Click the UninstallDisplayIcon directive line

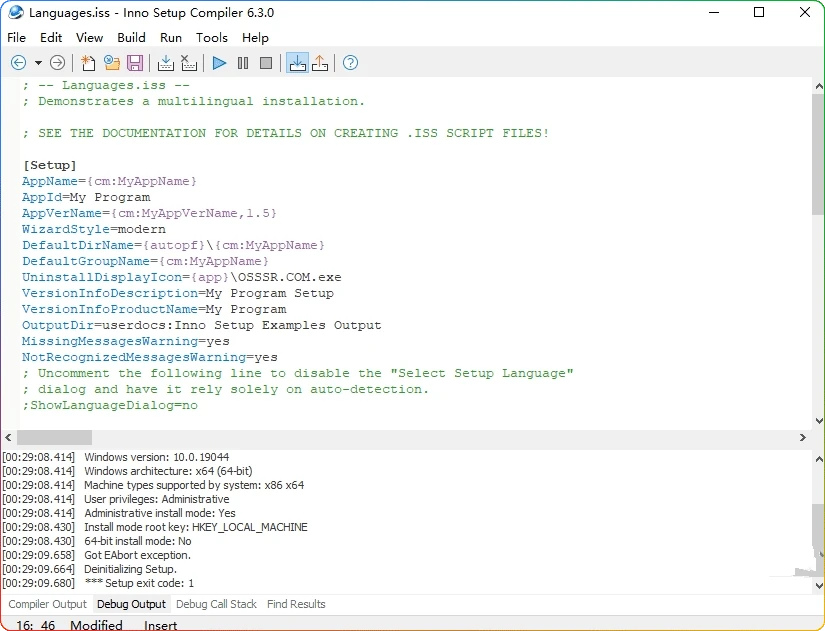click(x=182, y=277)
